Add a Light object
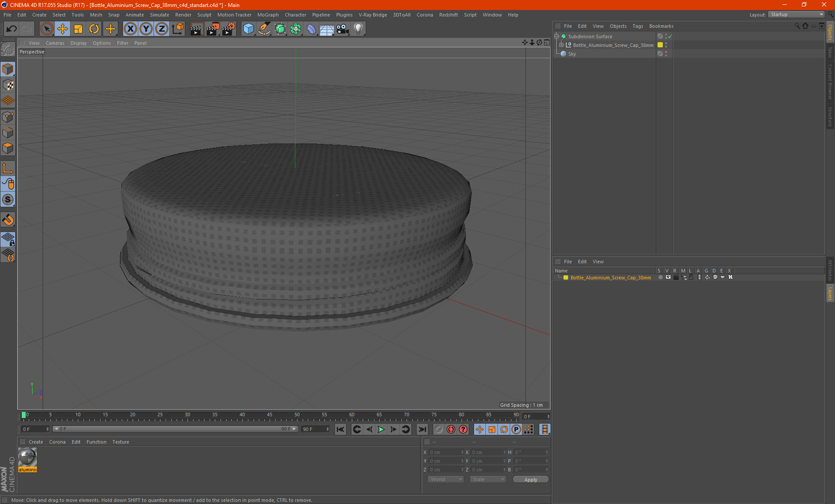The height and width of the screenshot is (504, 835). click(358, 29)
